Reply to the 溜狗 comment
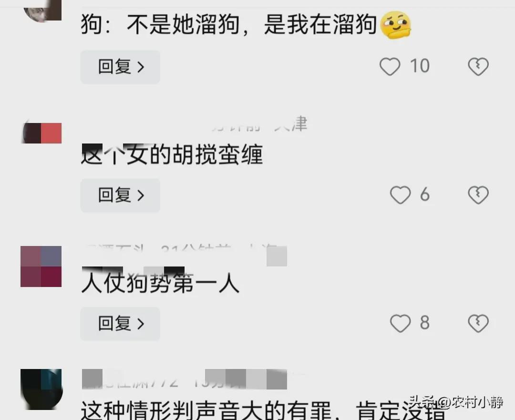The width and height of the screenshot is (515, 420). point(120,67)
